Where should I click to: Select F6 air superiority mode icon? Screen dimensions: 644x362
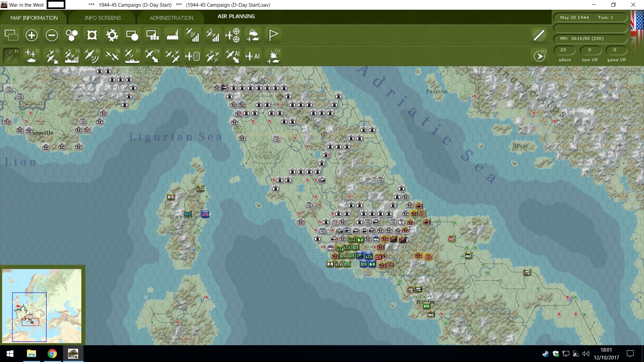tap(112, 56)
